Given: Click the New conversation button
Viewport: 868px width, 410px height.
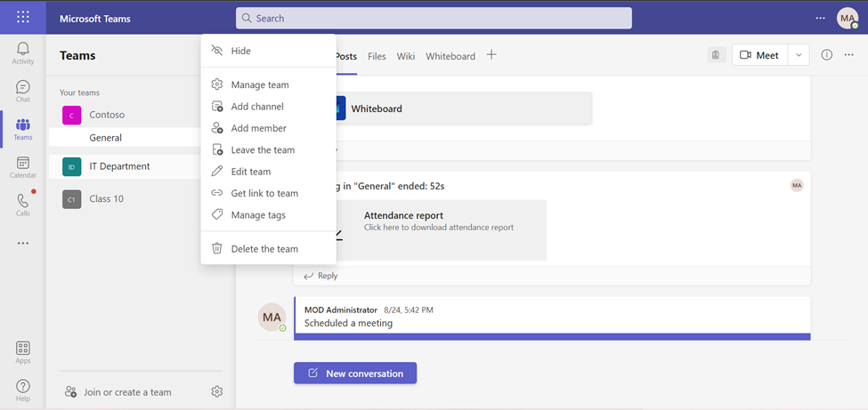Looking at the screenshot, I should pos(355,373).
